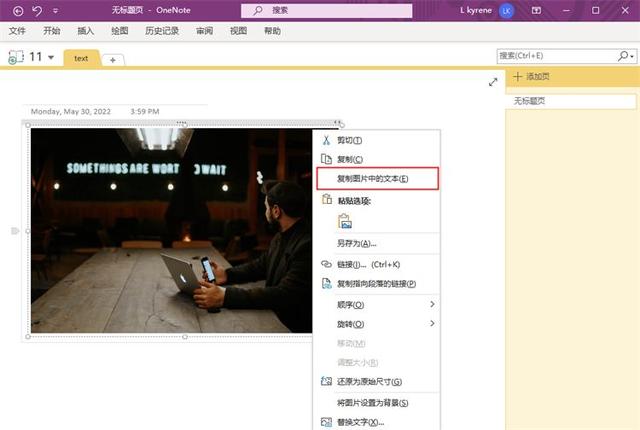640x430 pixels.
Task: Open the 绘图 ribbon tab
Action: [x=120, y=31]
